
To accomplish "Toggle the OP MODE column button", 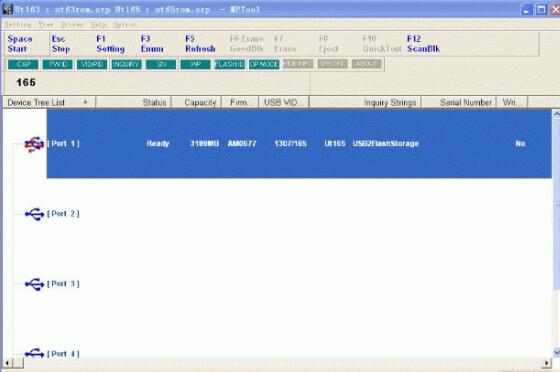I will [x=264, y=65].
